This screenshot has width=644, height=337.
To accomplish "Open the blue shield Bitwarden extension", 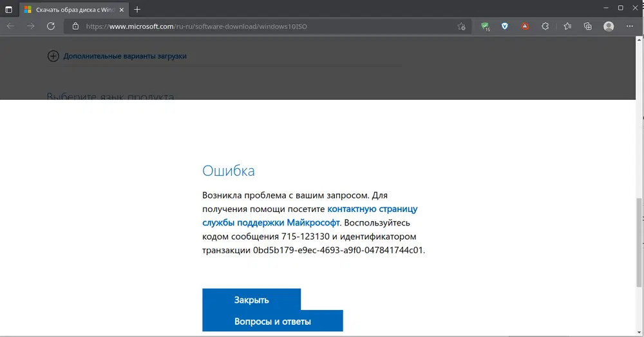I will [x=505, y=26].
